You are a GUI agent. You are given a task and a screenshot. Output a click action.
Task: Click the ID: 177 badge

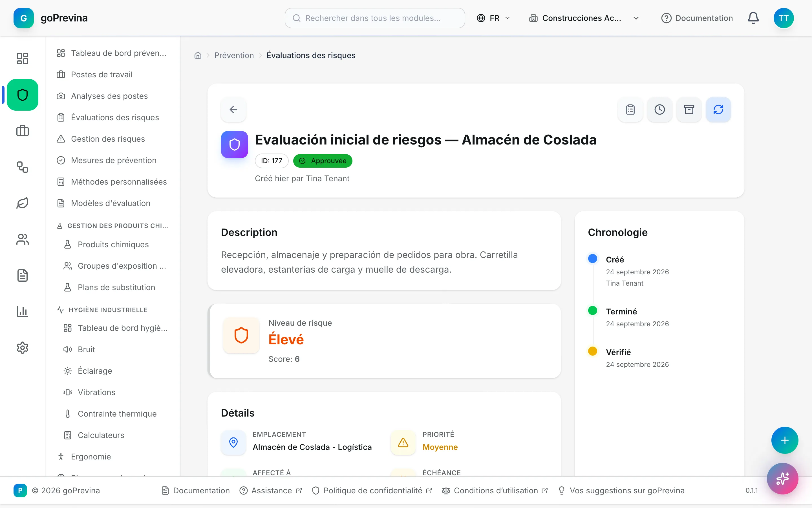[x=272, y=161]
